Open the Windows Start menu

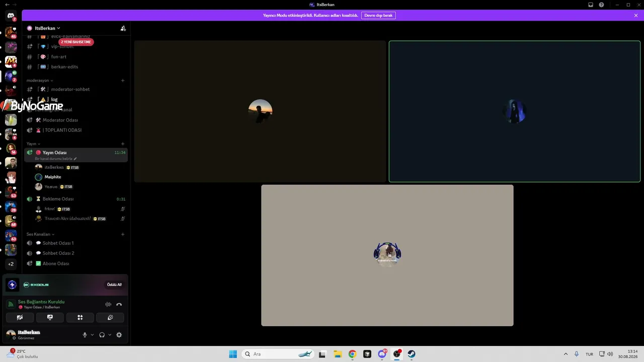[233, 354]
